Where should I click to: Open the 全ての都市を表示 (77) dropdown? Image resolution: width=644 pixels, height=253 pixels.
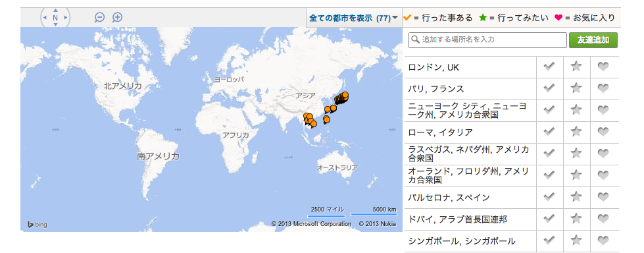coord(354,18)
